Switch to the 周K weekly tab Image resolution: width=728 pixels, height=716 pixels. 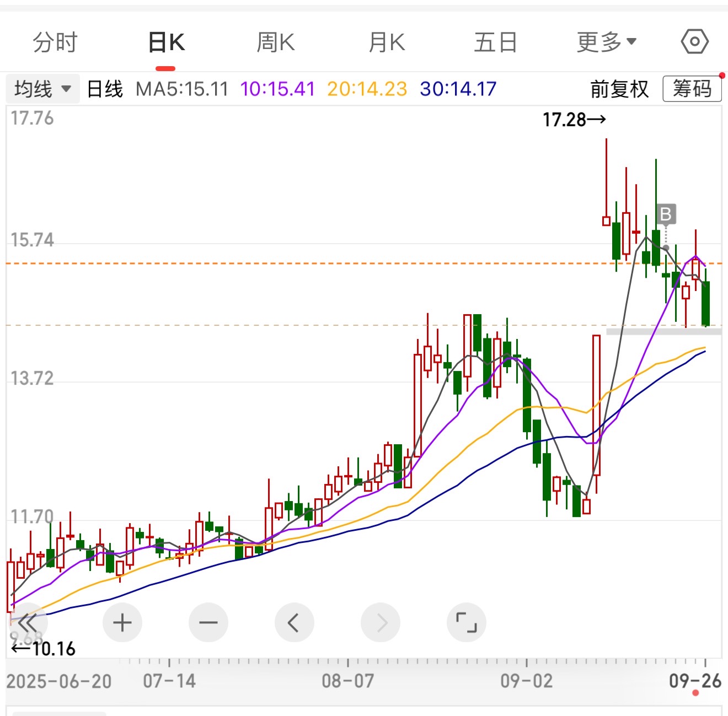point(276,42)
